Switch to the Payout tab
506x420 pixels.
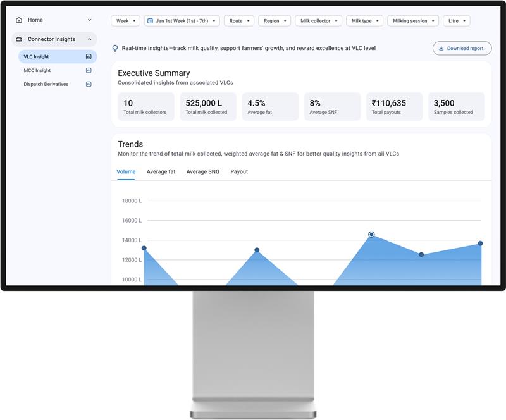pos(239,171)
